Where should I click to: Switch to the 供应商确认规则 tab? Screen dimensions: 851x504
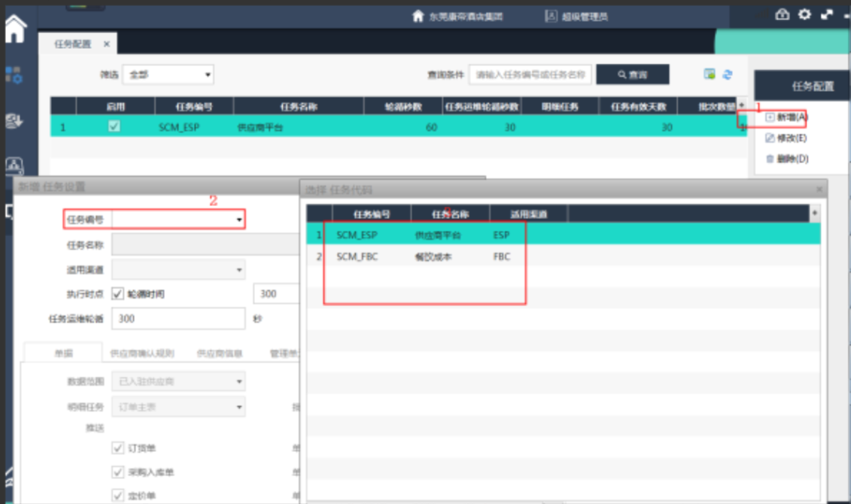142,352
